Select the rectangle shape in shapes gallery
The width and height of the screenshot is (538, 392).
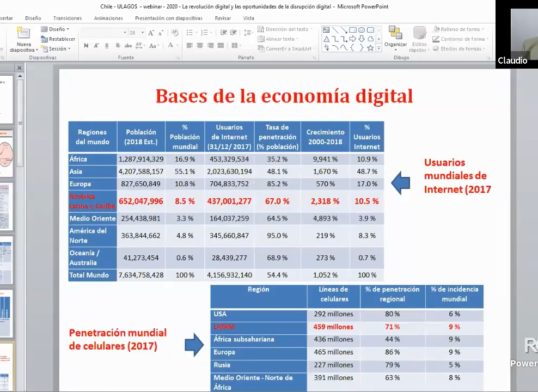352,30
